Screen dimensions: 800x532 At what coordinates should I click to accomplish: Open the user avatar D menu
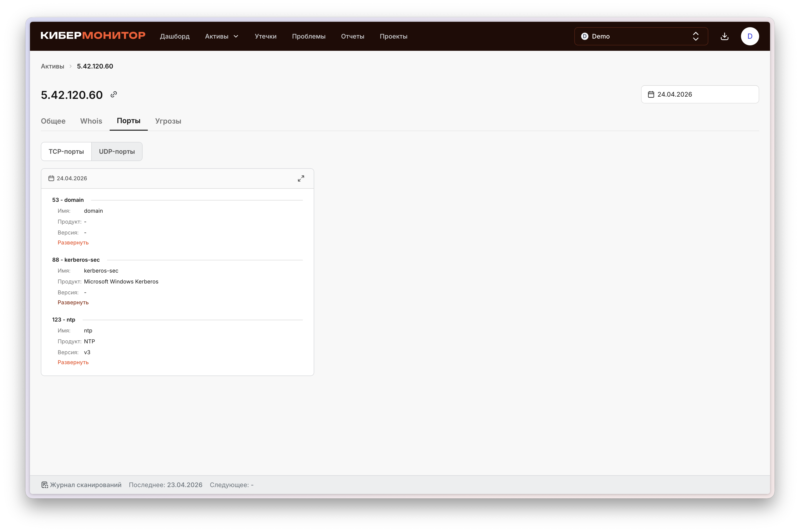pyautogui.click(x=750, y=36)
